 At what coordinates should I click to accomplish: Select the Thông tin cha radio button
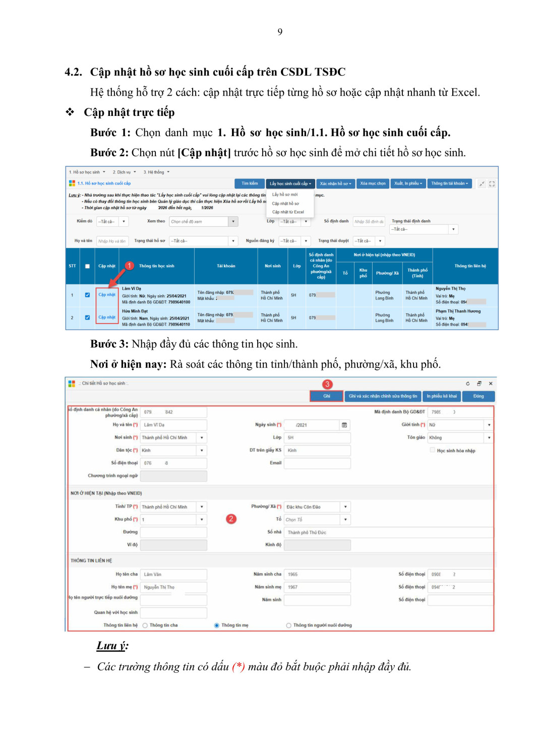click(145, 625)
